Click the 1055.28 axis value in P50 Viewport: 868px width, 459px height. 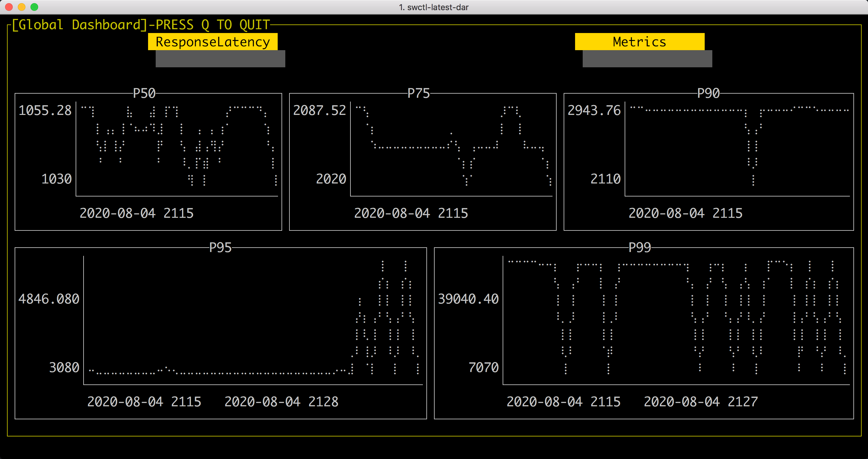45,110
